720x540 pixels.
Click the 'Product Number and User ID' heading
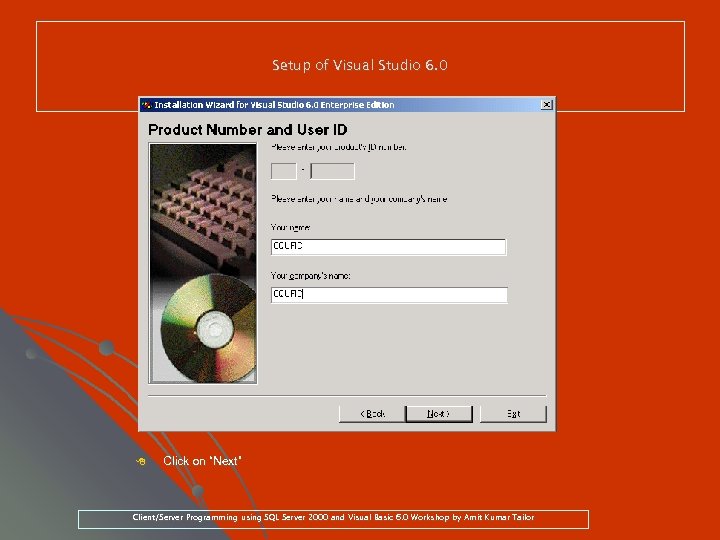248,130
